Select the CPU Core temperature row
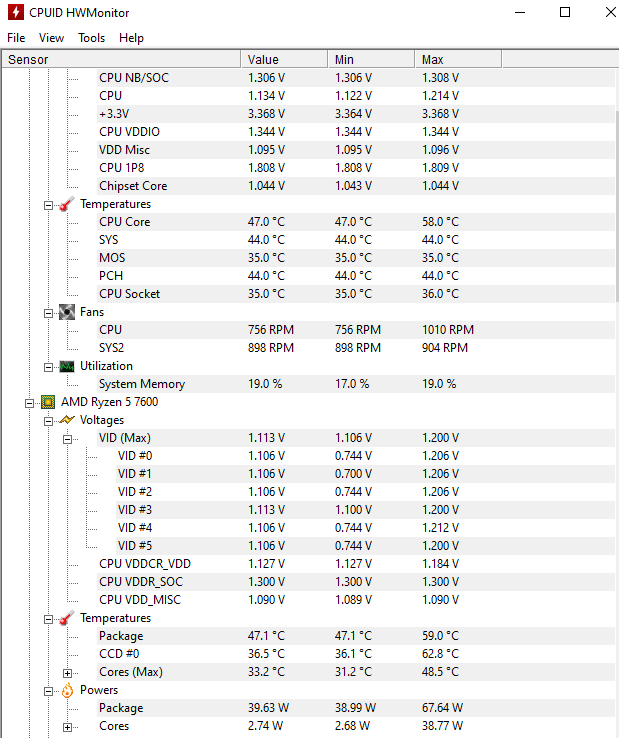619x738 pixels. coord(356,222)
